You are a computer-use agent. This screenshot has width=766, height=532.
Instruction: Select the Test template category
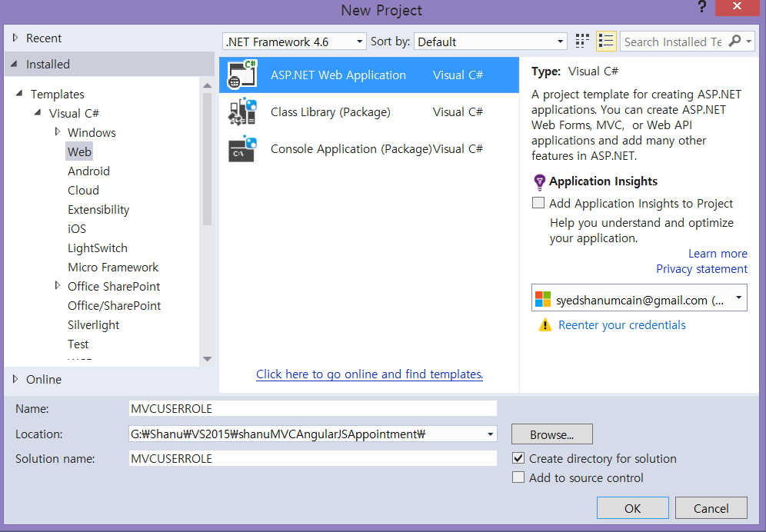pyautogui.click(x=78, y=344)
